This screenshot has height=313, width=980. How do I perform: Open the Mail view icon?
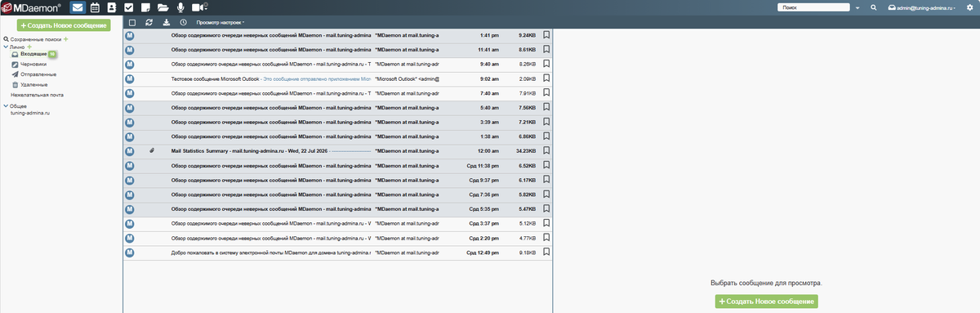pos(78,7)
